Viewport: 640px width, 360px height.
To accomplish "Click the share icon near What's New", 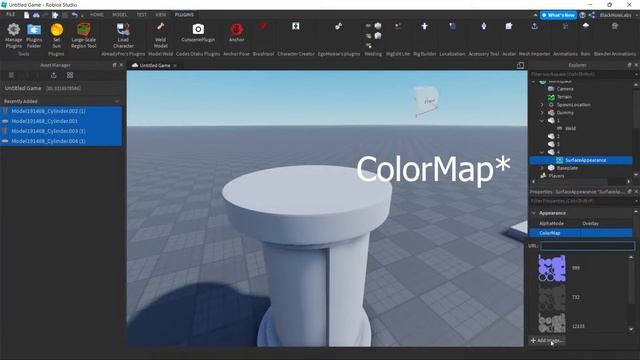I will pos(591,15).
